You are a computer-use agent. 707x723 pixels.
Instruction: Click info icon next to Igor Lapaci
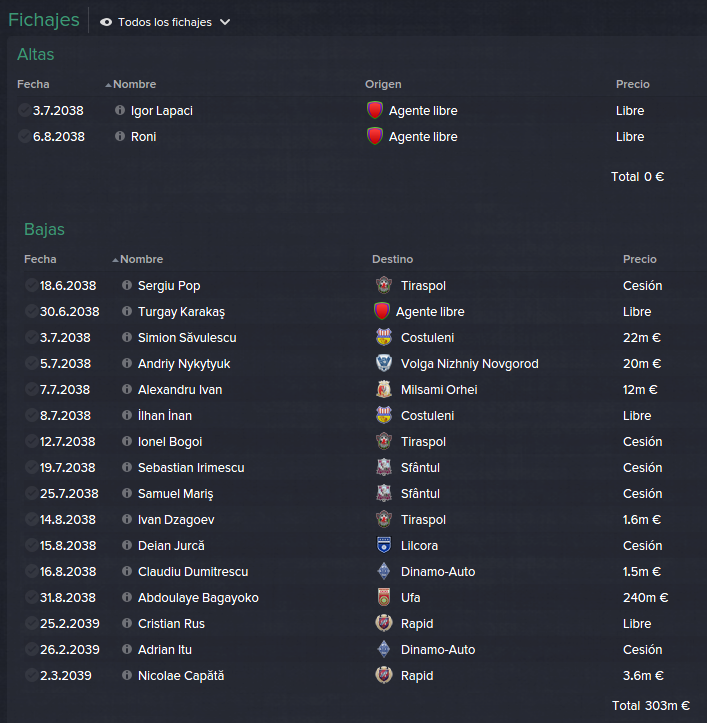(120, 110)
